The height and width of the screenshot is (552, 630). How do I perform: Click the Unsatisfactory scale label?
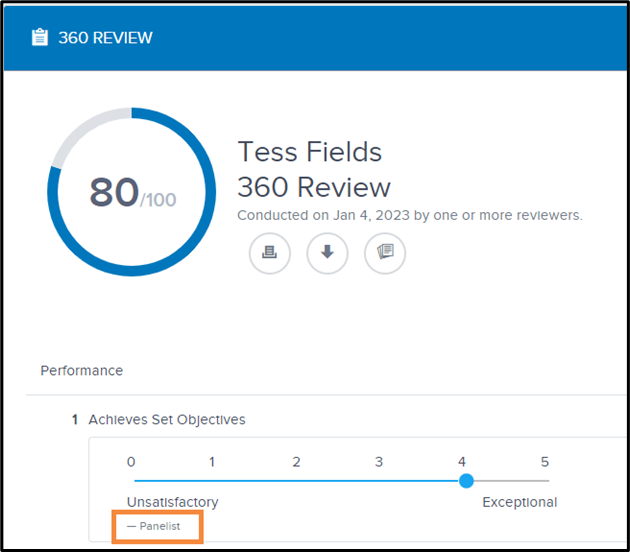click(x=173, y=502)
